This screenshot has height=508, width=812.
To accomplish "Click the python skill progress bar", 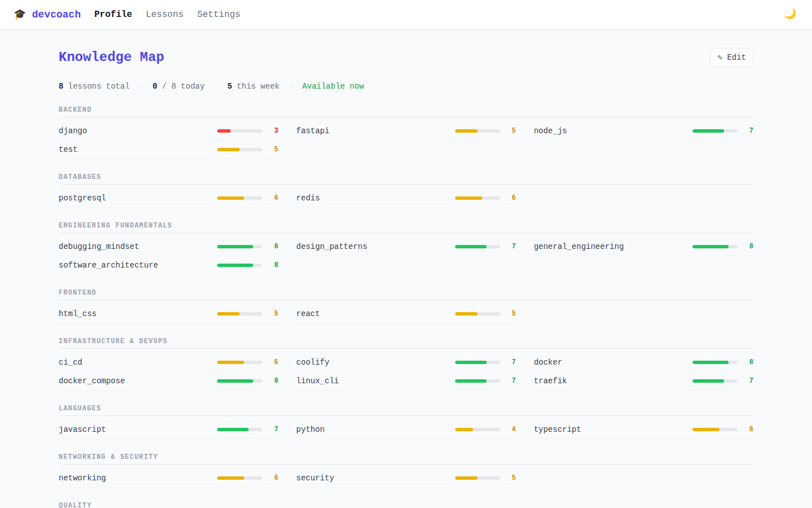I will pos(477,429).
